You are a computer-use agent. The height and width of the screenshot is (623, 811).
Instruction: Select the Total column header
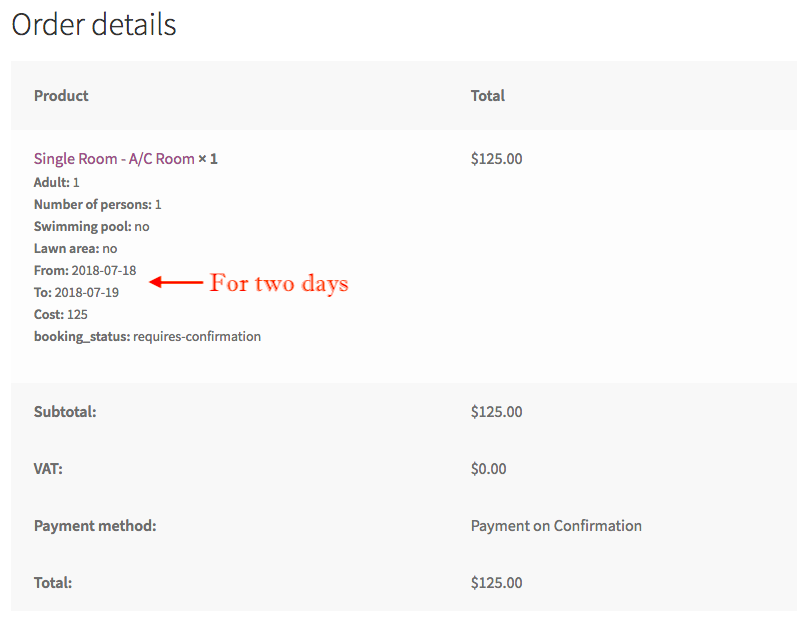488,96
